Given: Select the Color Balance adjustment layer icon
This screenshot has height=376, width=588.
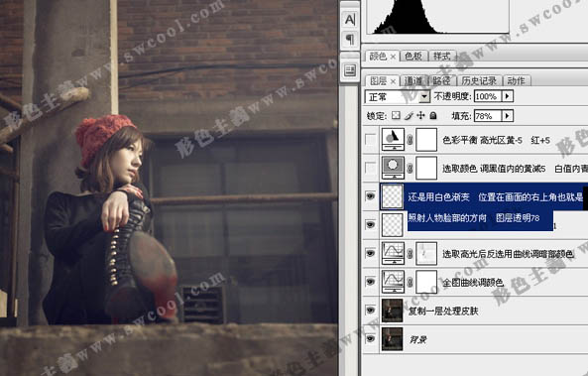Looking at the screenshot, I should point(393,140).
